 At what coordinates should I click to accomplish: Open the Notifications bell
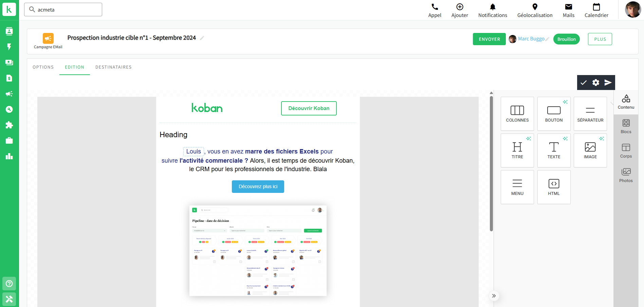point(492,7)
